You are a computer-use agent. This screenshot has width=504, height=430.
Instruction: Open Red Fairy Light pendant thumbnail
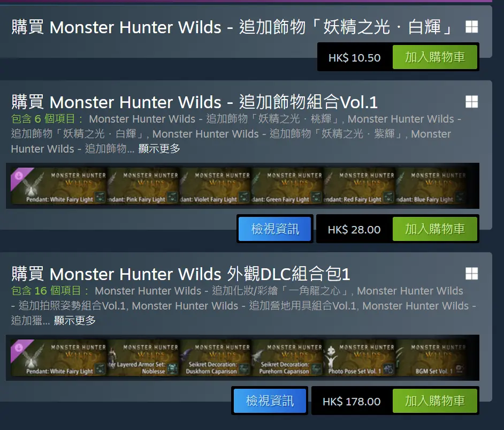359,186
